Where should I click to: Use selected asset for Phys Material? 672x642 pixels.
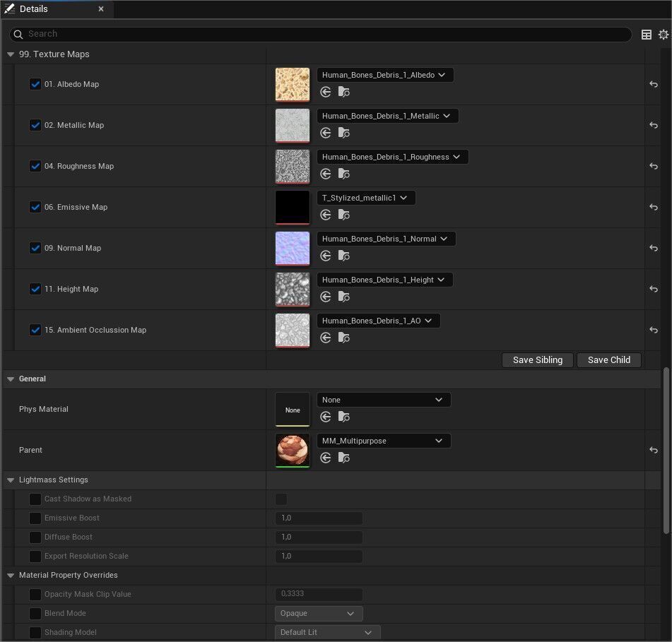pyautogui.click(x=326, y=417)
